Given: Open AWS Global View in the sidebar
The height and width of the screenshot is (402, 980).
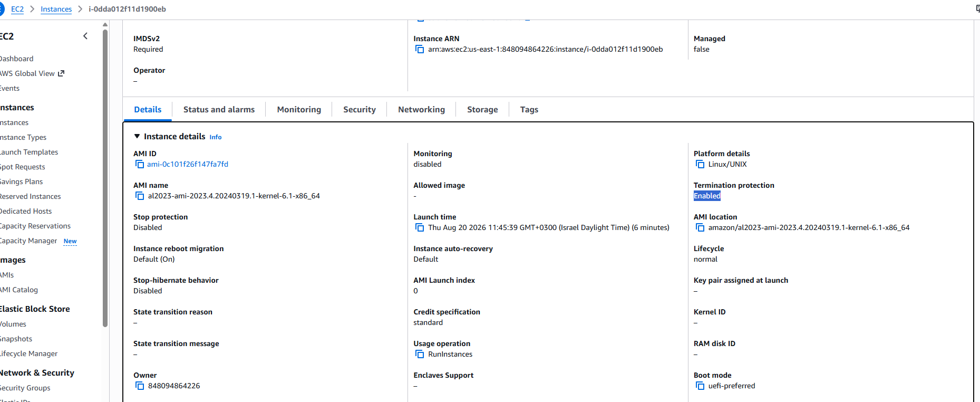Looking at the screenshot, I should (x=27, y=73).
